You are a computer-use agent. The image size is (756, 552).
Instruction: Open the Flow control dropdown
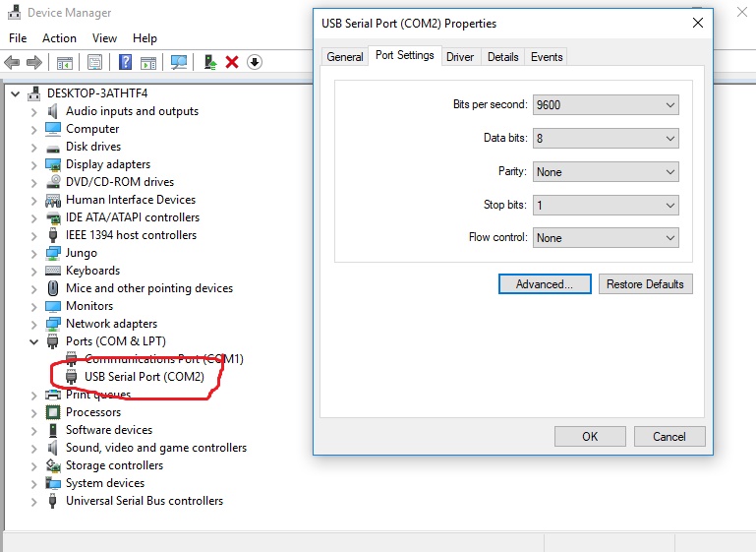606,238
